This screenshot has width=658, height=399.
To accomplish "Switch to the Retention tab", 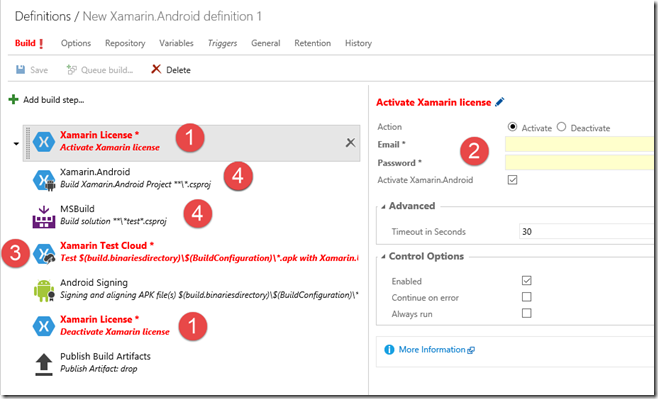I will [x=313, y=43].
